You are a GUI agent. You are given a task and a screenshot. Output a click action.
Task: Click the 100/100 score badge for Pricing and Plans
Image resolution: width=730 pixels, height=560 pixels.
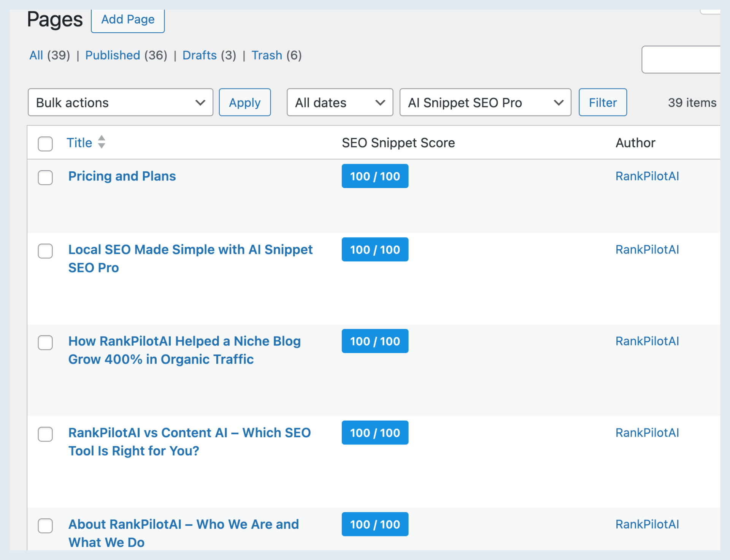tap(375, 176)
